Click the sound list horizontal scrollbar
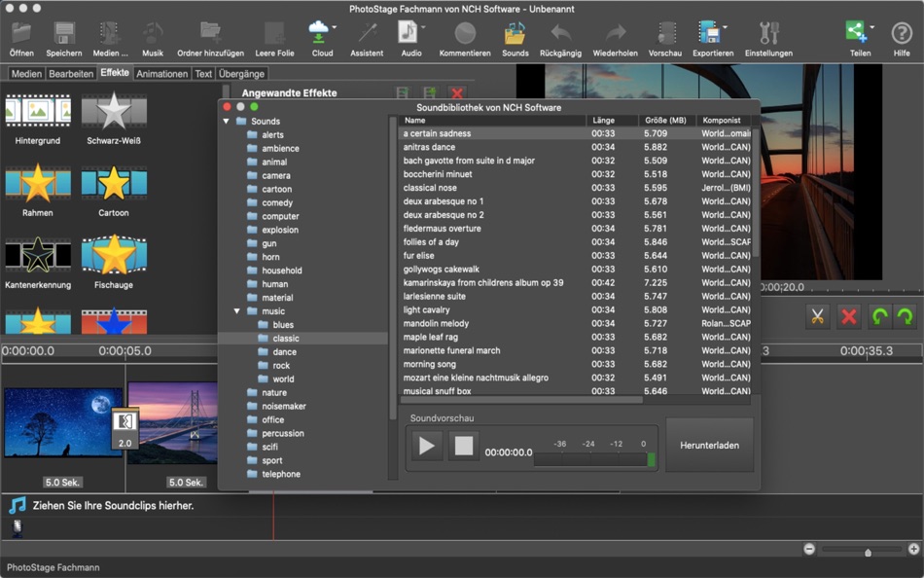This screenshot has width=924, height=578. 521,399
